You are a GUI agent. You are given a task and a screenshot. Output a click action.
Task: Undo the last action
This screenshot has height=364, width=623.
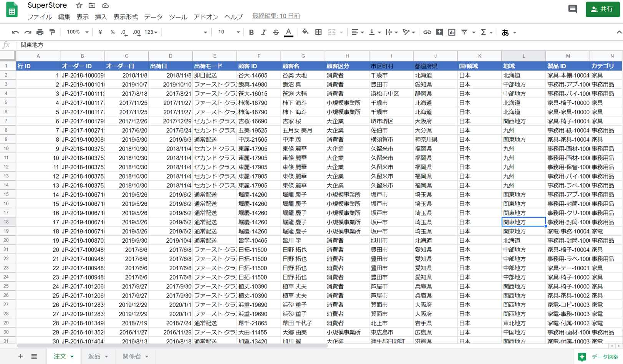(16, 32)
